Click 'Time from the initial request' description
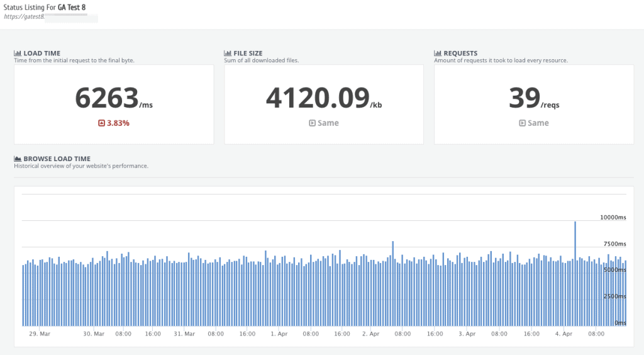 click(x=74, y=60)
